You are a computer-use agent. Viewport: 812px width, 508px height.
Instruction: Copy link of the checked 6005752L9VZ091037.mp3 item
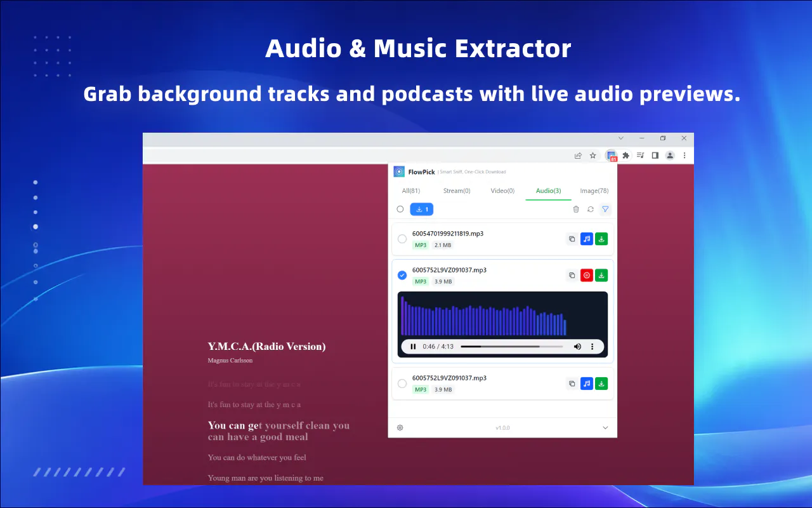(572, 275)
